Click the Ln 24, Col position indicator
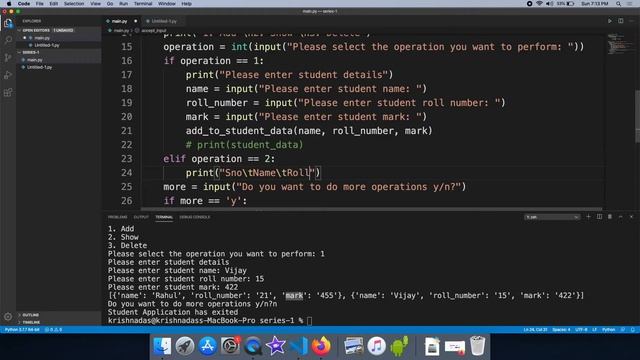The image size is (640, 360). tap(535, 329)
